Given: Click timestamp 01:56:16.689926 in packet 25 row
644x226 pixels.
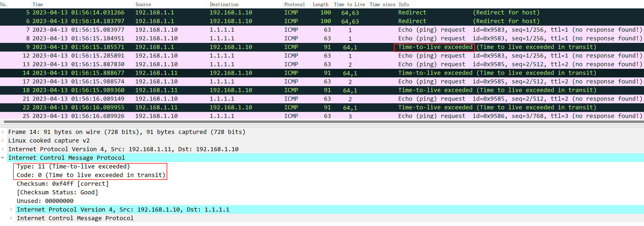Looking at the screenshot, I should coord(98,116).
